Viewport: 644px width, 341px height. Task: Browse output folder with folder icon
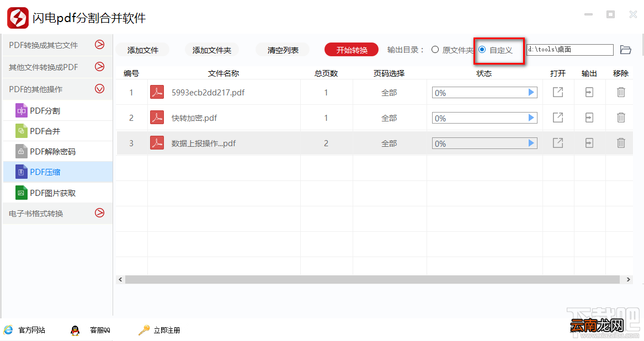pyautogui.click(x=626, y=50)
